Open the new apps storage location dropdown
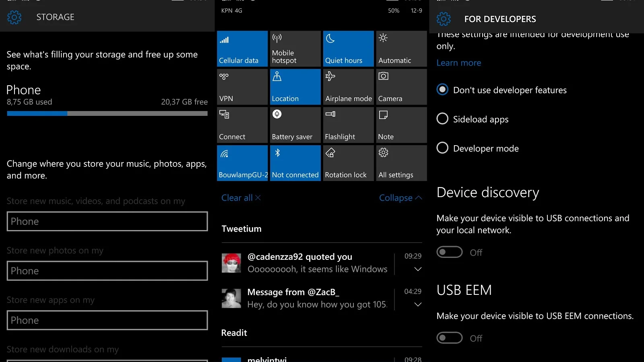644x362 pixels. click(107, 320)
